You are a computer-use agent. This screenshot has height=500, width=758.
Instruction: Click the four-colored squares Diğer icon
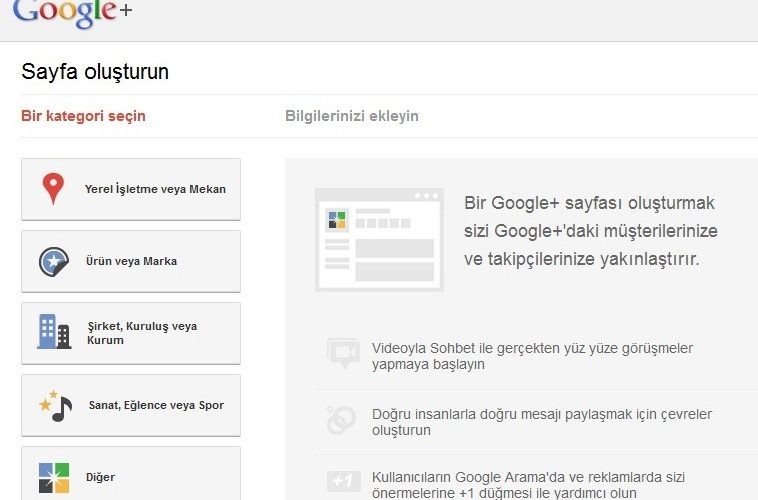(54, 478)
